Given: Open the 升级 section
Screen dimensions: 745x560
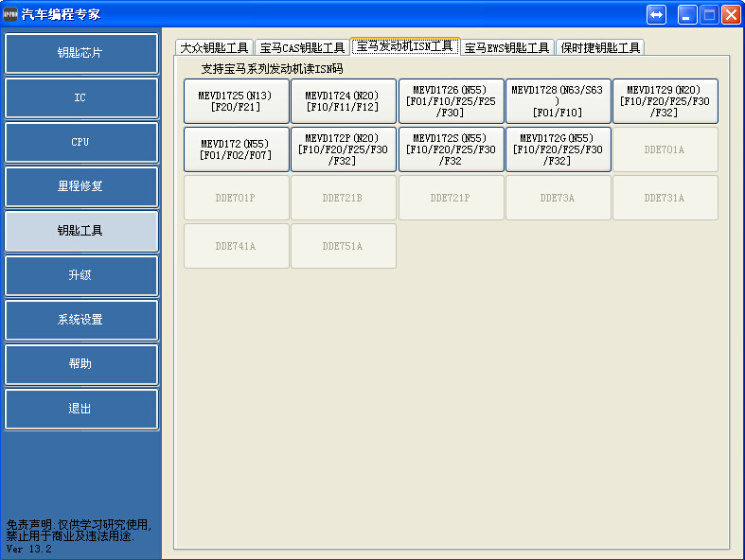Looking at the screenshot, I should click(x=81, y=275).
